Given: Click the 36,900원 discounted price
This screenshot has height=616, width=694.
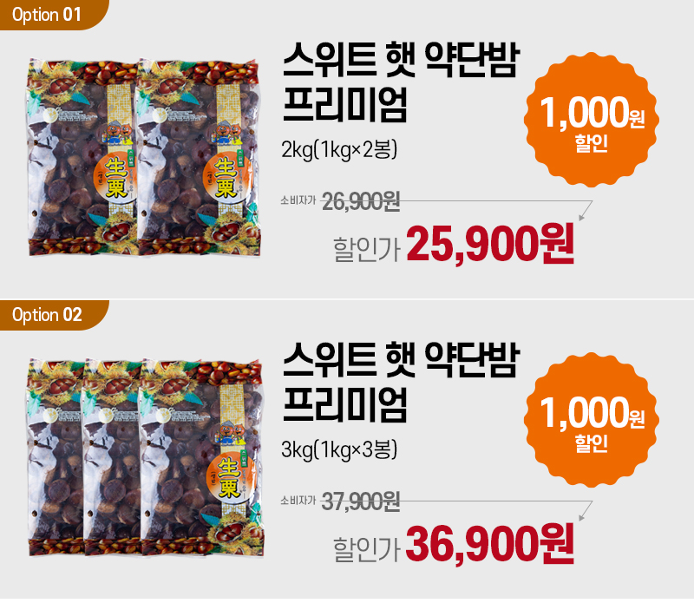Looking at the screenshot, I should pos(490,544).
